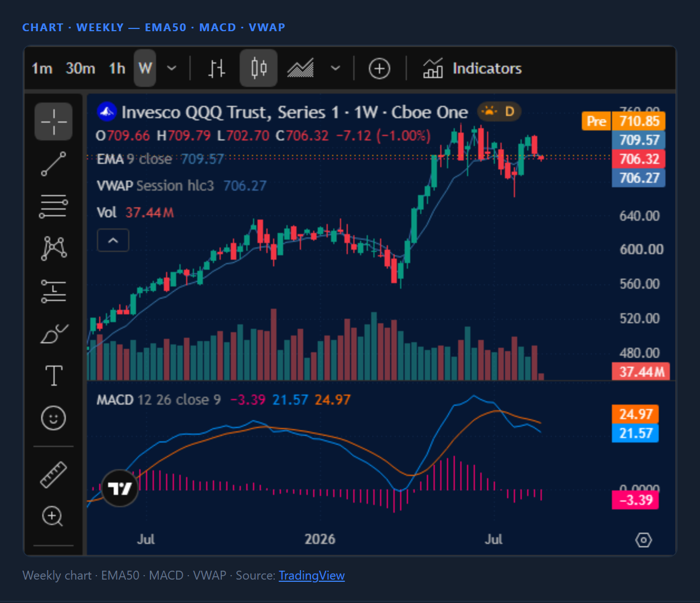Viewport: 700px width, 603px height.
Task: Select the MACD 12 26 close legend
Action: (159, 400)
